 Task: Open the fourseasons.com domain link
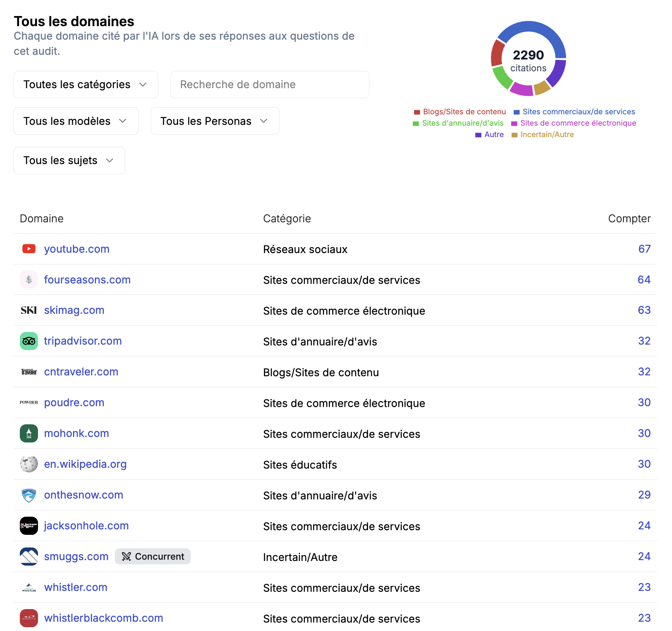point(87,280)
